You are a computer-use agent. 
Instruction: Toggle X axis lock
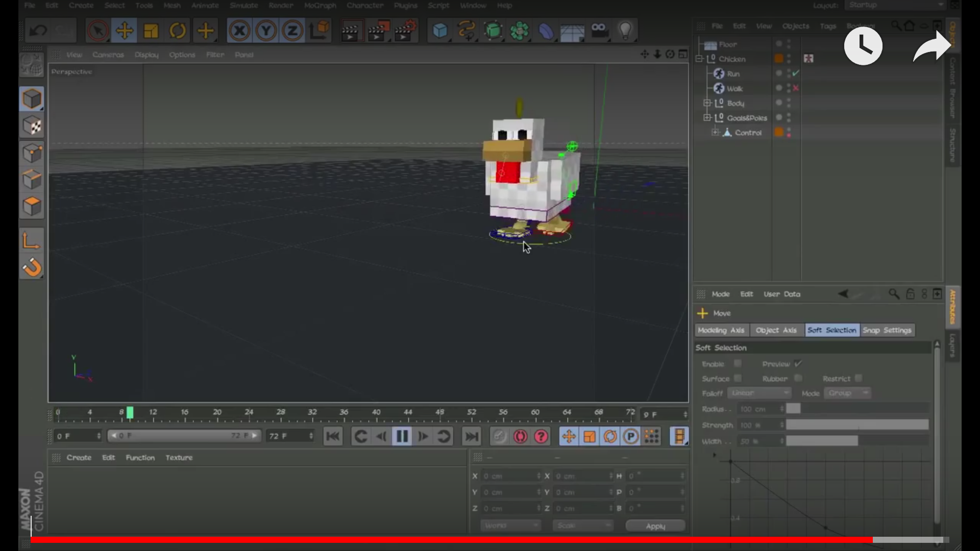(239, 31)
